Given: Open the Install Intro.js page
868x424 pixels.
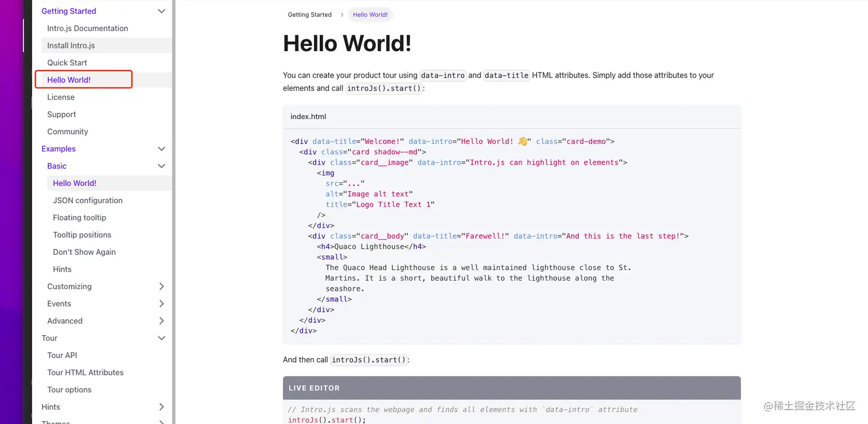Looking at the screenshot, I should point(71,45).
